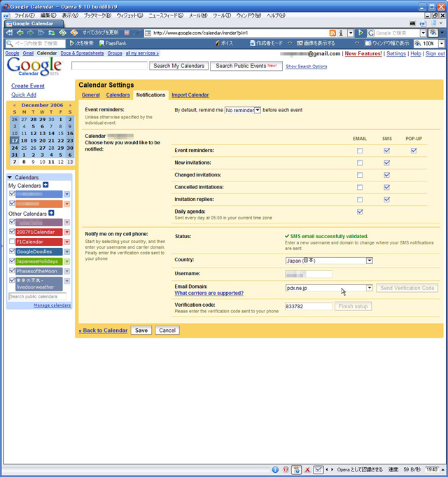
Task: Open the JapaneseHolidays calendar options arrow
Action: coord(67,261)
